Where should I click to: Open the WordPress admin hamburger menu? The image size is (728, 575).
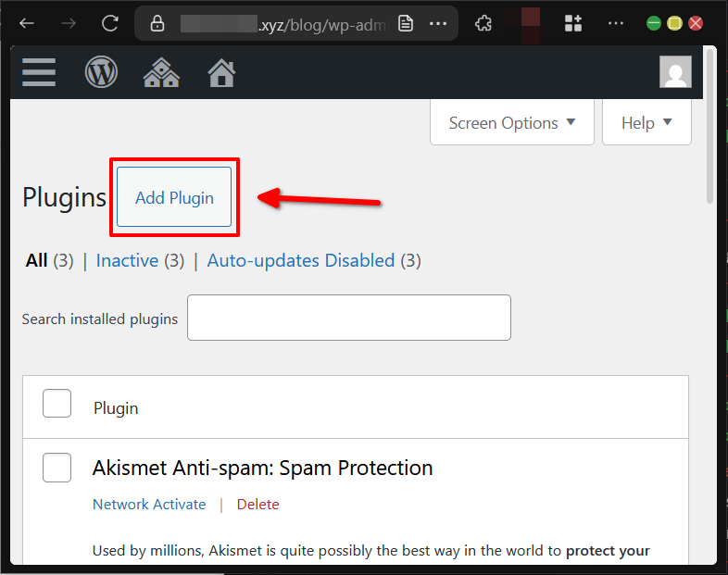coord(39,72)
